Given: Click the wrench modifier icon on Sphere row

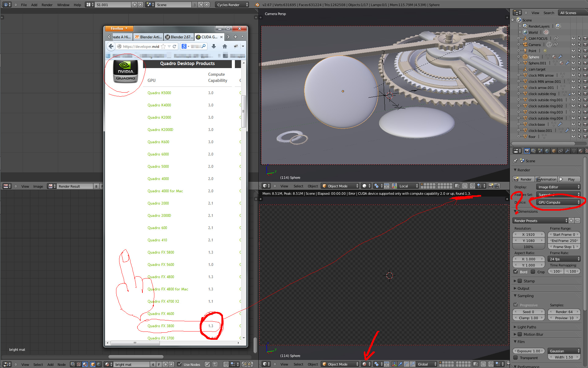Looking at the screenshot, I should 560,57.
